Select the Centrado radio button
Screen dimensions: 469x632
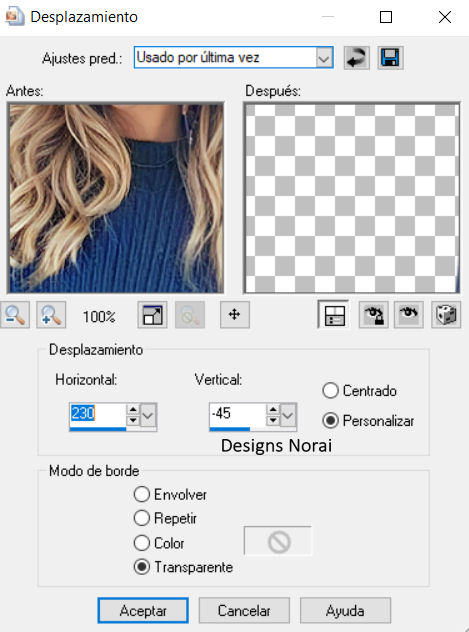click(x=330, y=391)
